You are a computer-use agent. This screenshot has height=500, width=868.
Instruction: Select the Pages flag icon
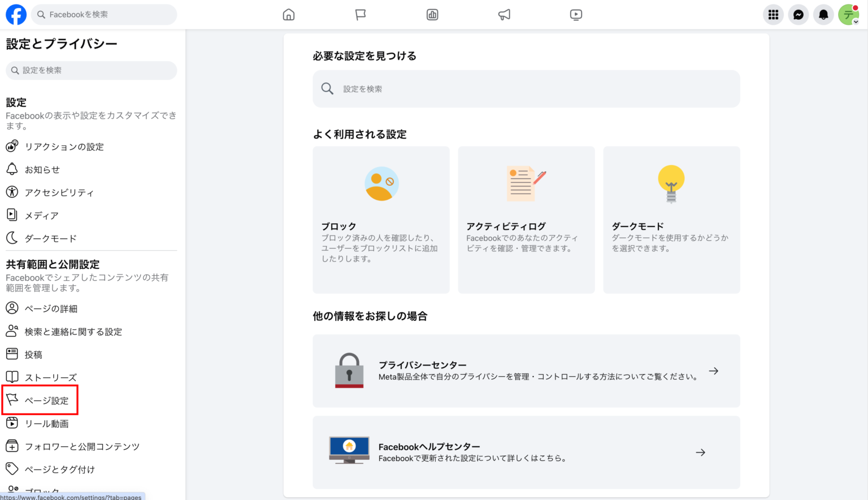(x=361, y=14)
